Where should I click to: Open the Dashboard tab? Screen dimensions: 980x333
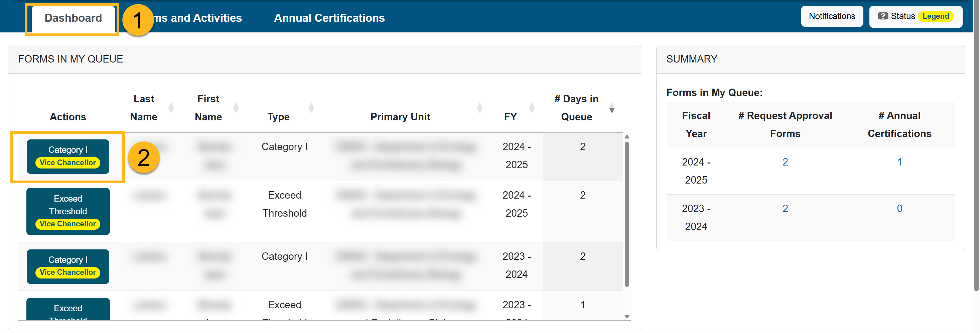point(73,18)
